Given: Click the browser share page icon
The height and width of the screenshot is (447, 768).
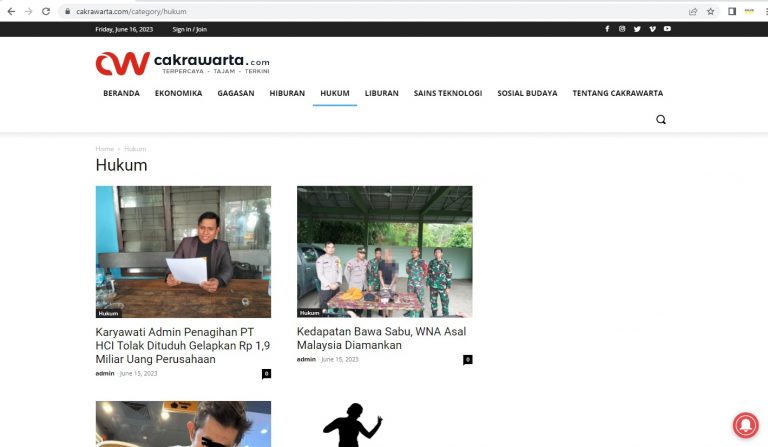Looking at the screenshot, I should pyautogui.click(x=693, y=11).
